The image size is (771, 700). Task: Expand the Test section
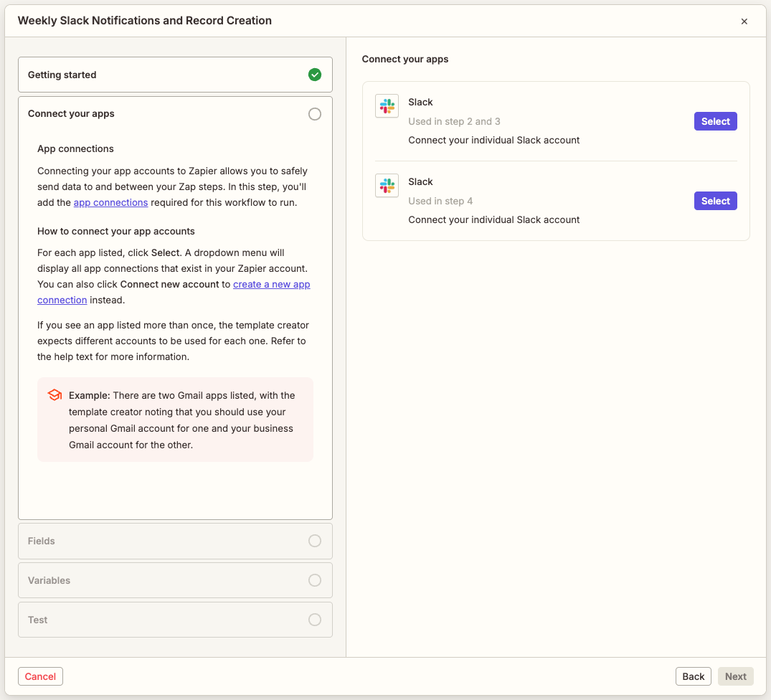click(175, 620)
